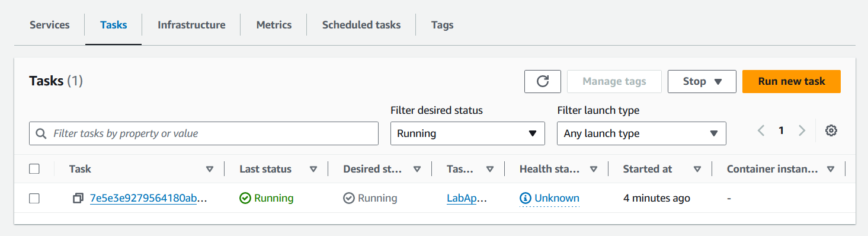Switch to Scheduled tasks tab
The width and height of the screenshot is (868, 236).
click(361, 25)
